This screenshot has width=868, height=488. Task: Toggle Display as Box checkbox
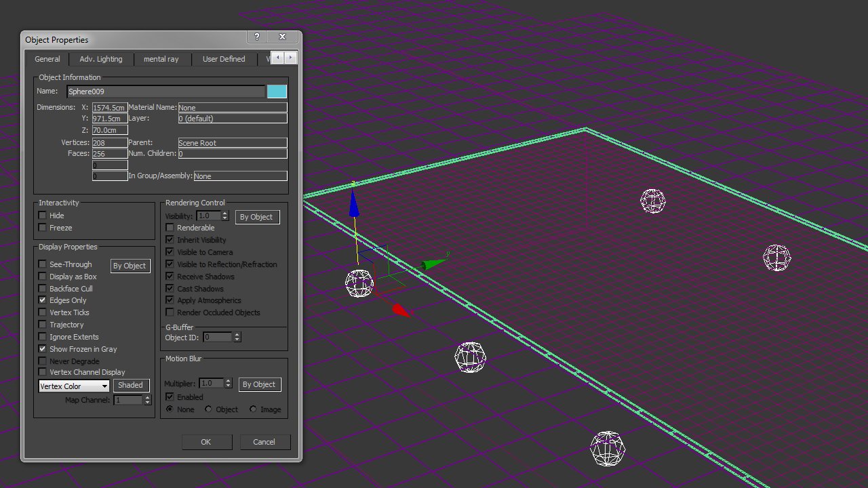click(x=43, y=277)
